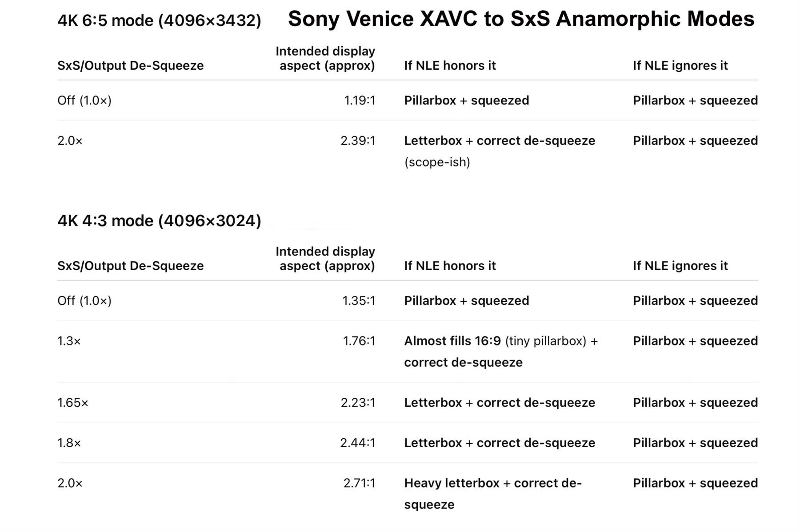Viewport: 800px width, 532px height.
Task: Click the 1.35:1 aspect ratio value
Action: pyautogui.click(x=359, y=301)
